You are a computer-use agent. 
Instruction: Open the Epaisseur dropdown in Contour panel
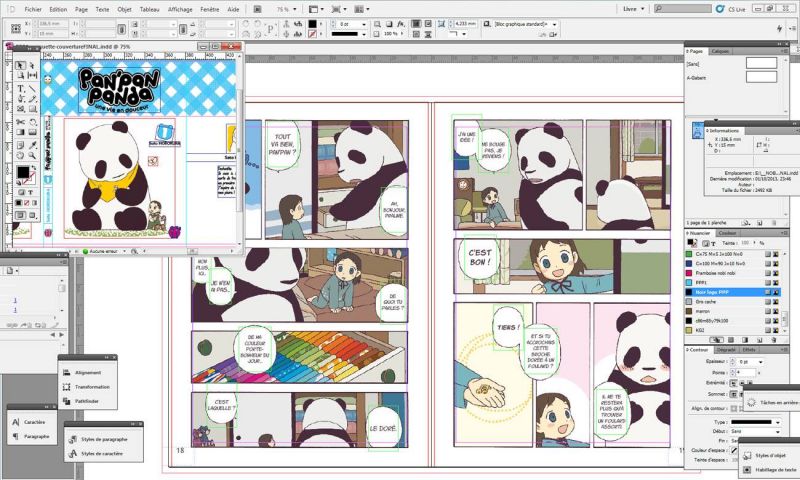pos(761,362)
